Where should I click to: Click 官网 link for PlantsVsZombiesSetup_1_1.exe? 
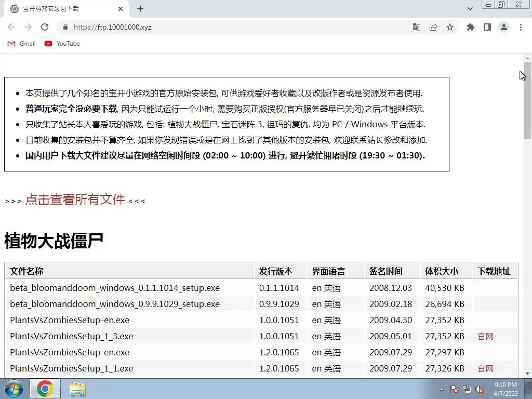(485, 368)
